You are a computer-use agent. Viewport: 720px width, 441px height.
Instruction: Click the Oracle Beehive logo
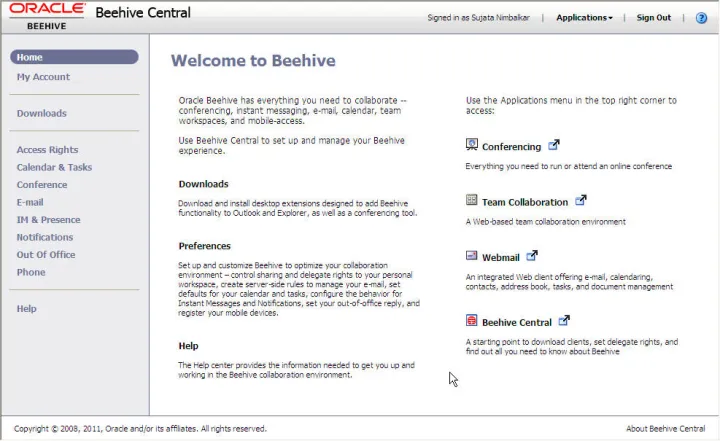47,17
